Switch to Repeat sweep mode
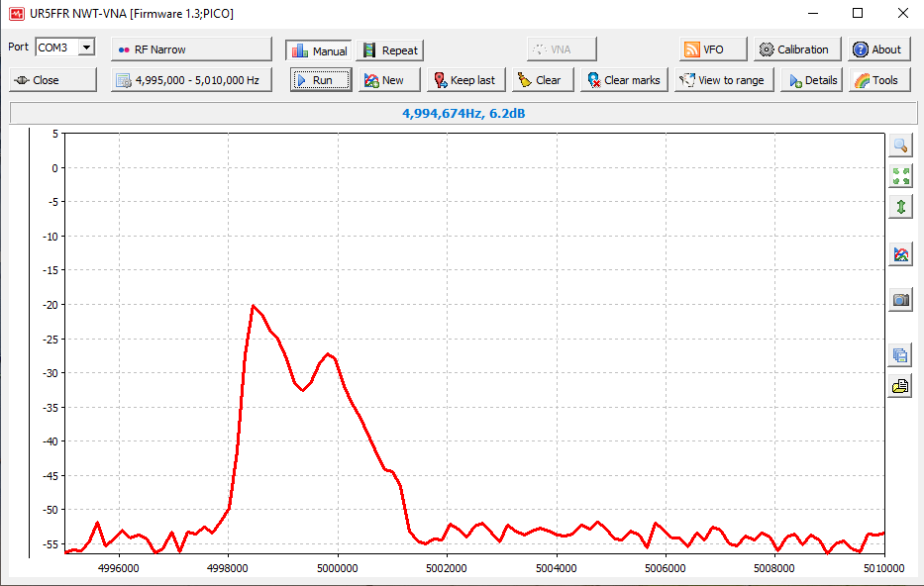 coord(389,50)
